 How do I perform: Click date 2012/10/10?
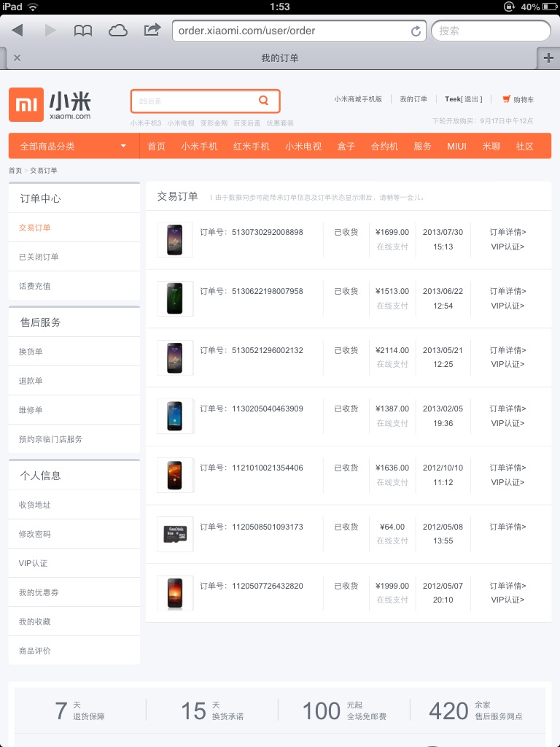(x=443, y=468)
